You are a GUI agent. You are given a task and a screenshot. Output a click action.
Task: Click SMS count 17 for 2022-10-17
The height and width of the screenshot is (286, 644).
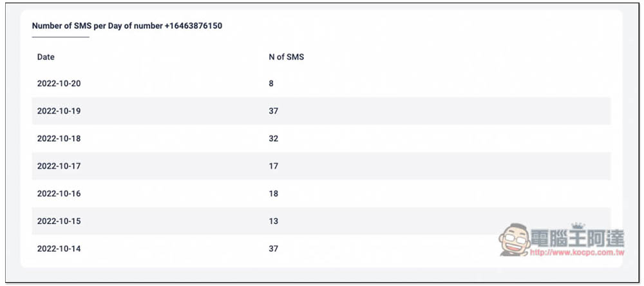273,166
